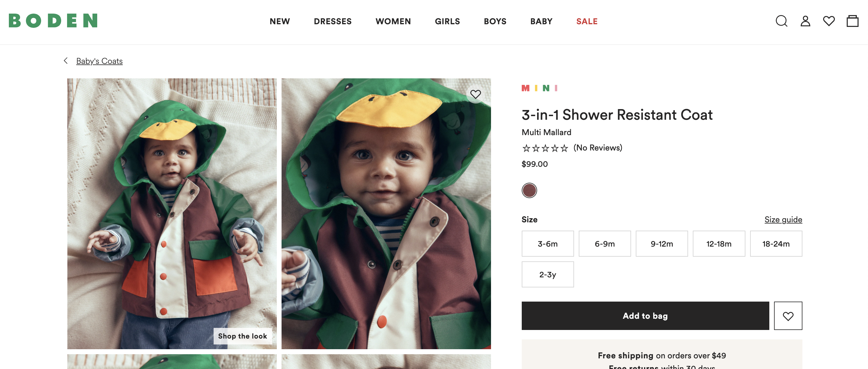868x369 pixels.
Task: Select size 9-12m
Action: point(661,244)
